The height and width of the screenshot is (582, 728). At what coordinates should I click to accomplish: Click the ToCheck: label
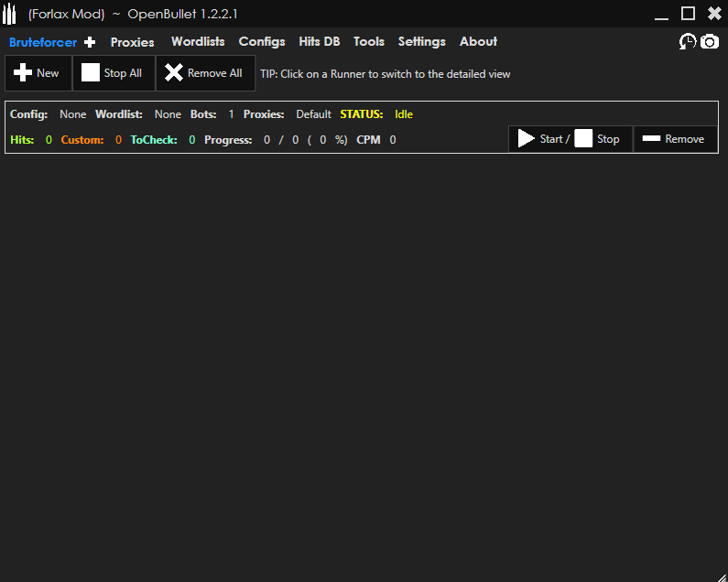pyautogui.click(x=154, y=140)
